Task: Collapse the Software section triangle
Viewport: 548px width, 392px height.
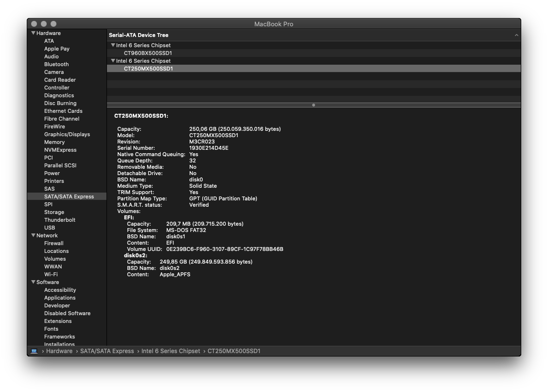Action: 33,282
